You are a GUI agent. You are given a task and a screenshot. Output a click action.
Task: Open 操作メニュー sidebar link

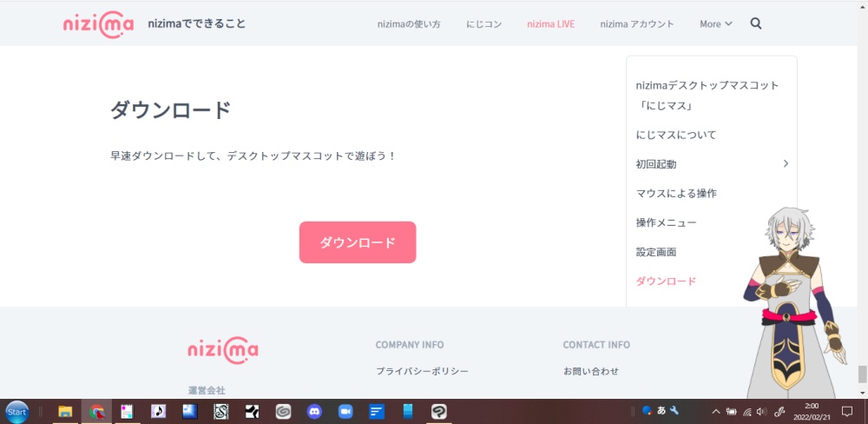(666, 222)
